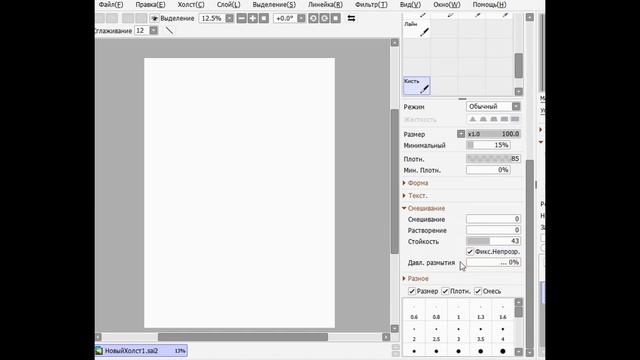
Task: Uncheck the Плотн. pressure checkbox
Action: coord(445,291)
